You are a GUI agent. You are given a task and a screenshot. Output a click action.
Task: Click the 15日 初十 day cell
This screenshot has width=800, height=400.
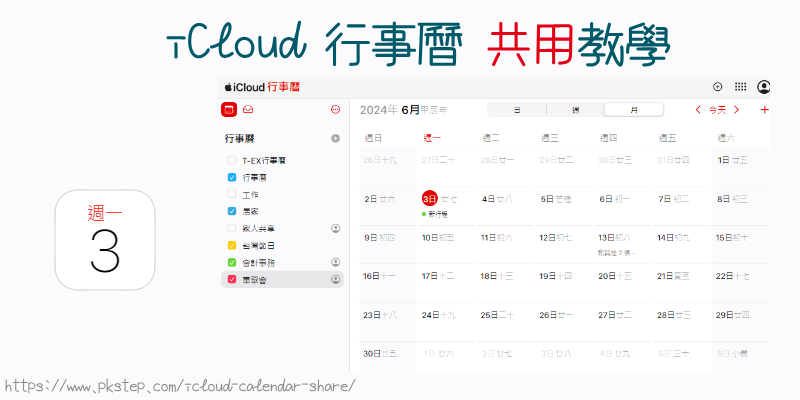[x=740, y=244]
